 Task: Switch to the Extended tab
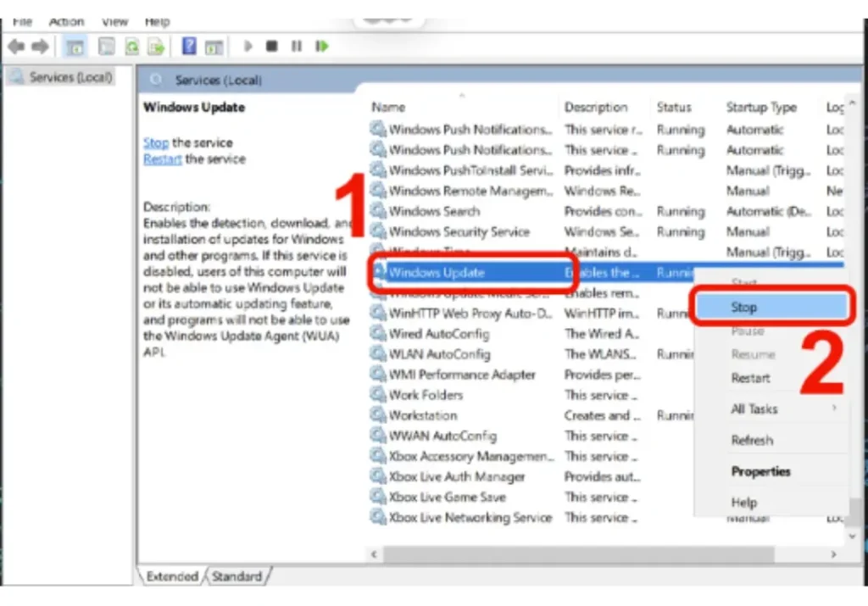pos(172,576)
